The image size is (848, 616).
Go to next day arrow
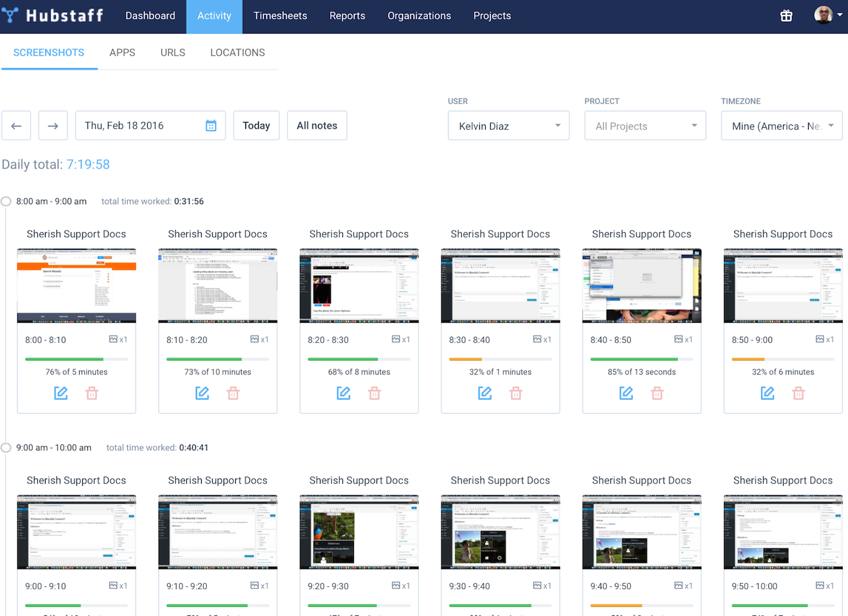[x=53, y=126]
